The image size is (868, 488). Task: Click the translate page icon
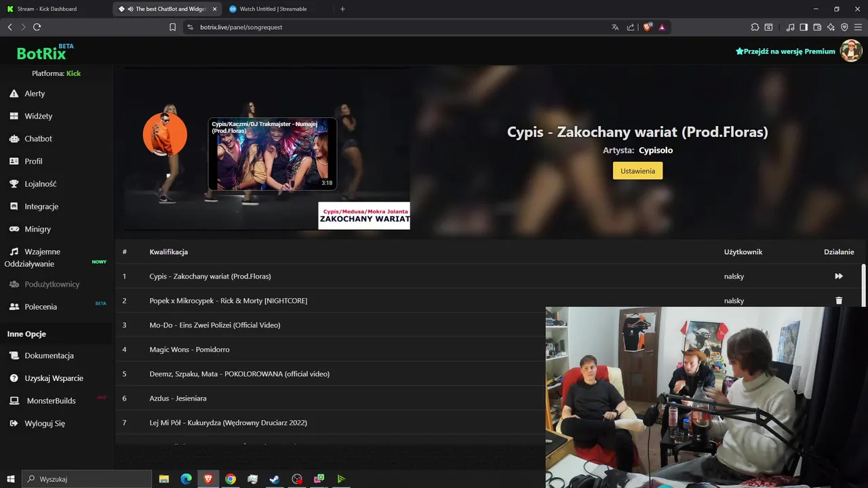615,27
